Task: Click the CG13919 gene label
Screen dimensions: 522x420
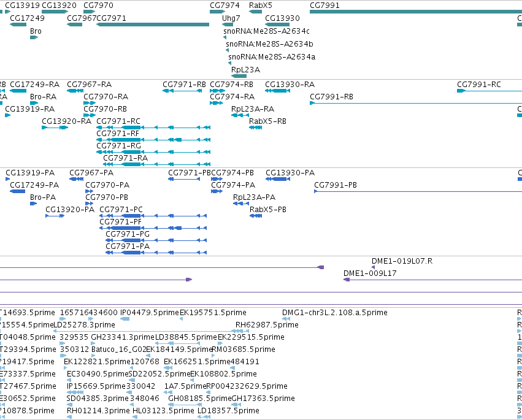Action: click(22, 6)
